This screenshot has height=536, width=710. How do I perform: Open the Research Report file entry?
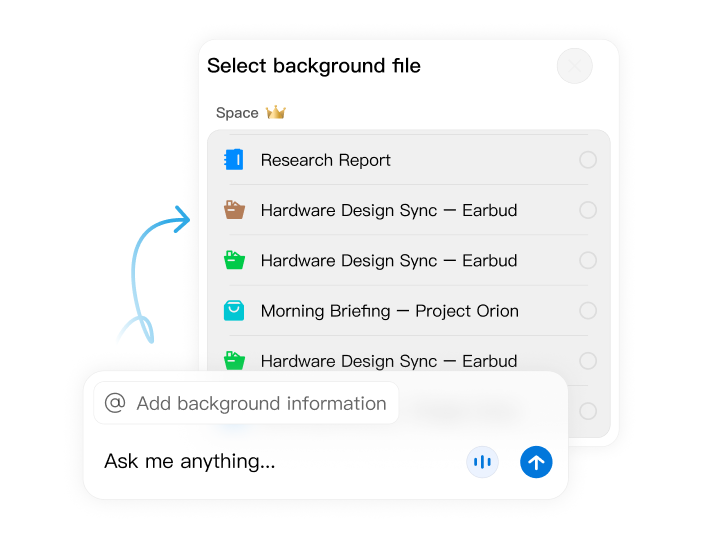pyautogui.click(x=326, y=160)
